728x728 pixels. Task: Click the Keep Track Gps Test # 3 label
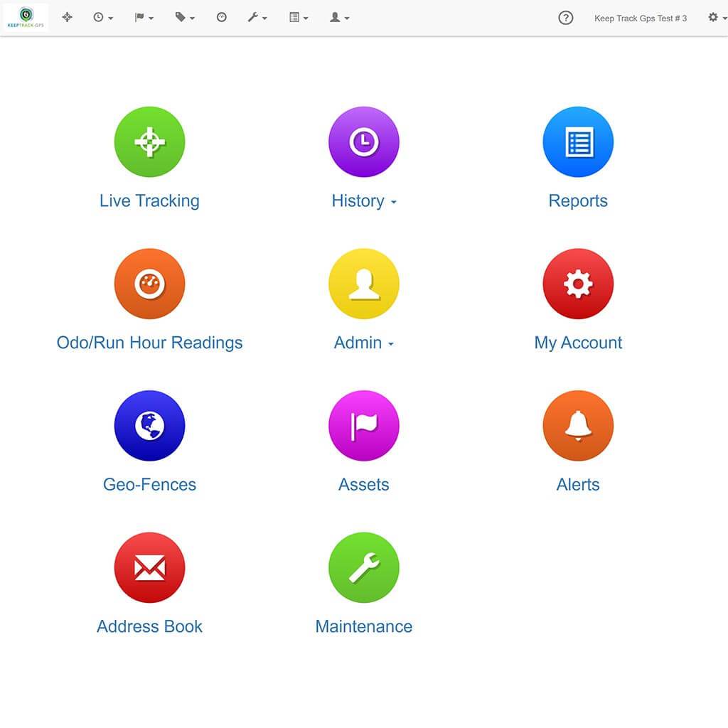641,18
